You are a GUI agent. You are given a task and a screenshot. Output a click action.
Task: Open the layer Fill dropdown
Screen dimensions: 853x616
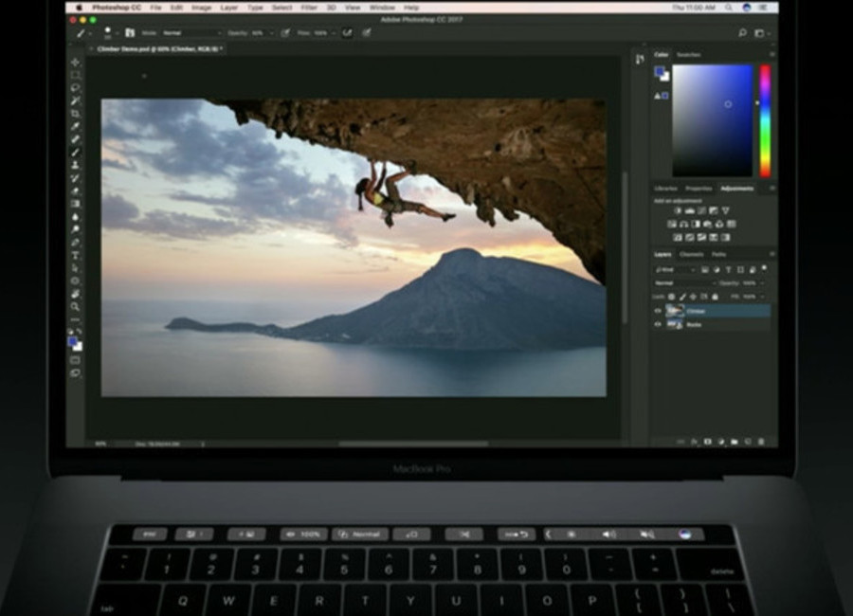pyautogui.click(x=762, y=297)
